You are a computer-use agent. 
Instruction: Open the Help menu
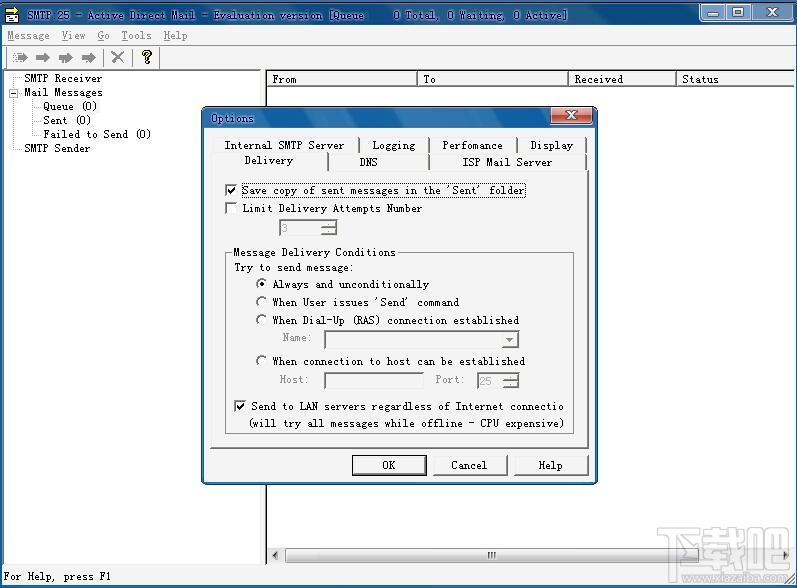click(175, 36)
